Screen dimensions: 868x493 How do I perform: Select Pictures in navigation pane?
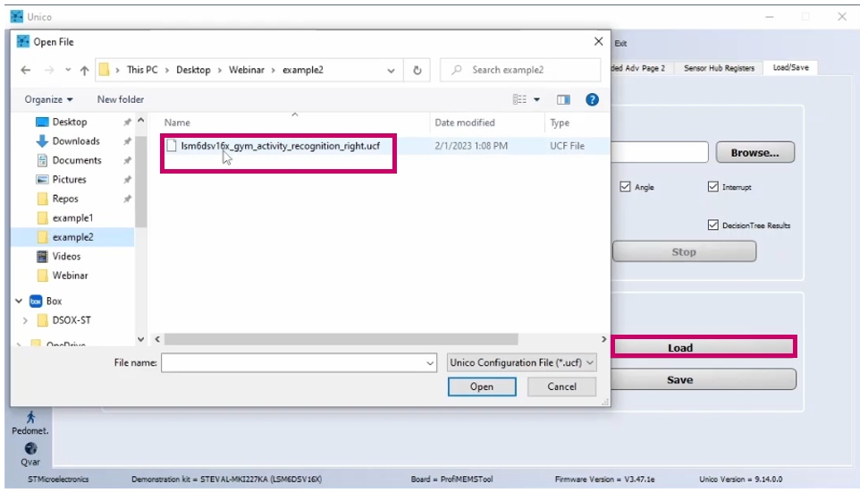pos(69,180)
